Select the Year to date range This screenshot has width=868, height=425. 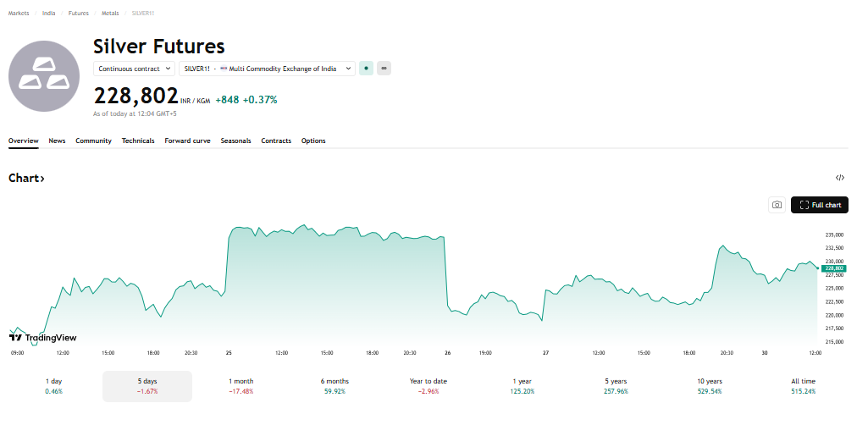click(428, 386)
